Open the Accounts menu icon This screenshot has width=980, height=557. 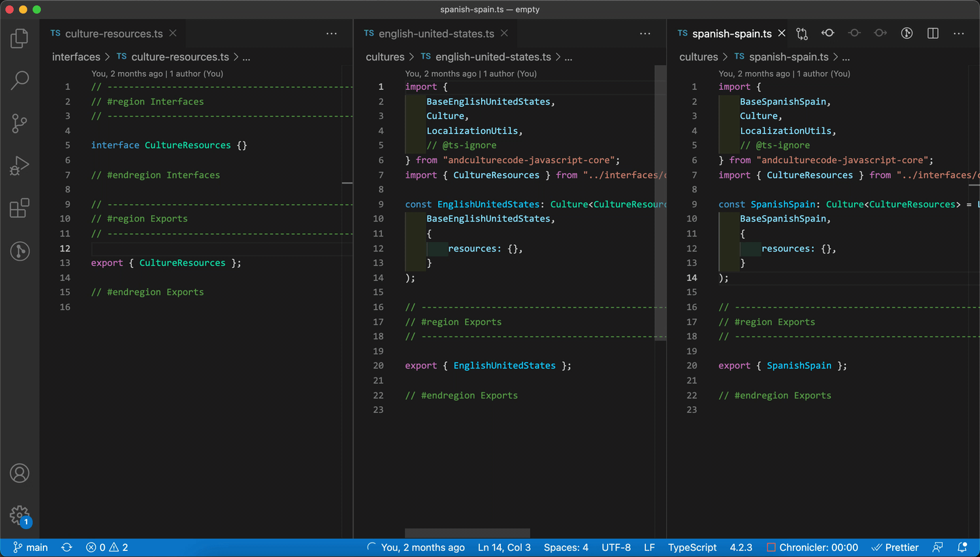[20, 473]
